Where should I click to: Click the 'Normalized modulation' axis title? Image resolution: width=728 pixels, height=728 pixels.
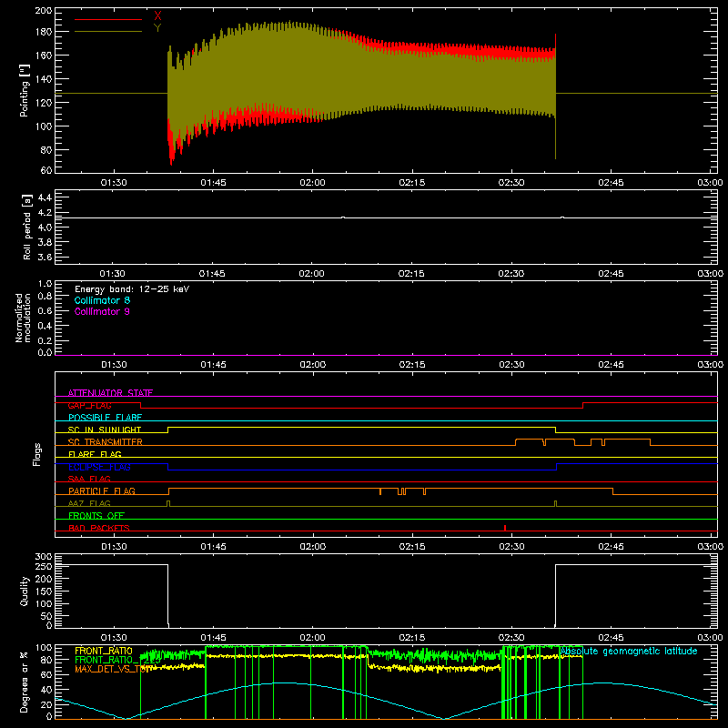coord(23,318)
